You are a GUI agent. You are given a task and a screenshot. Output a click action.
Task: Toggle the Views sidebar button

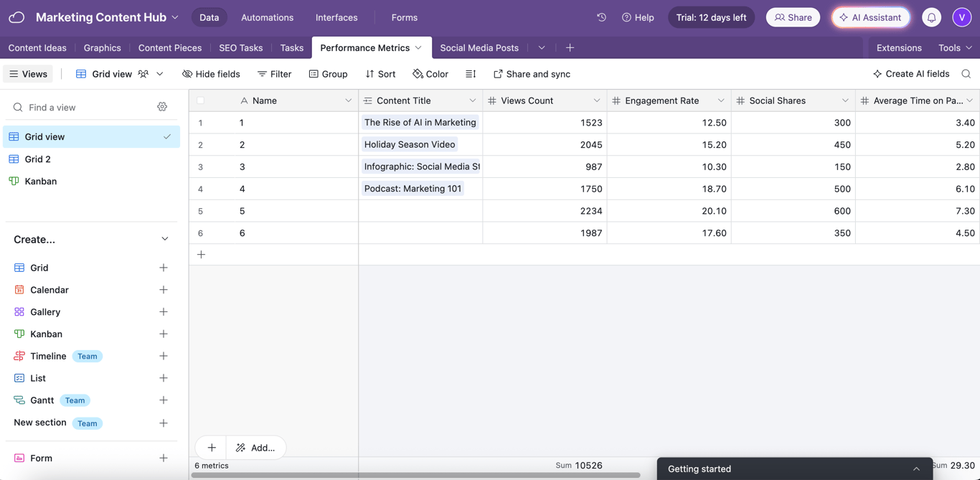[28, 74]
